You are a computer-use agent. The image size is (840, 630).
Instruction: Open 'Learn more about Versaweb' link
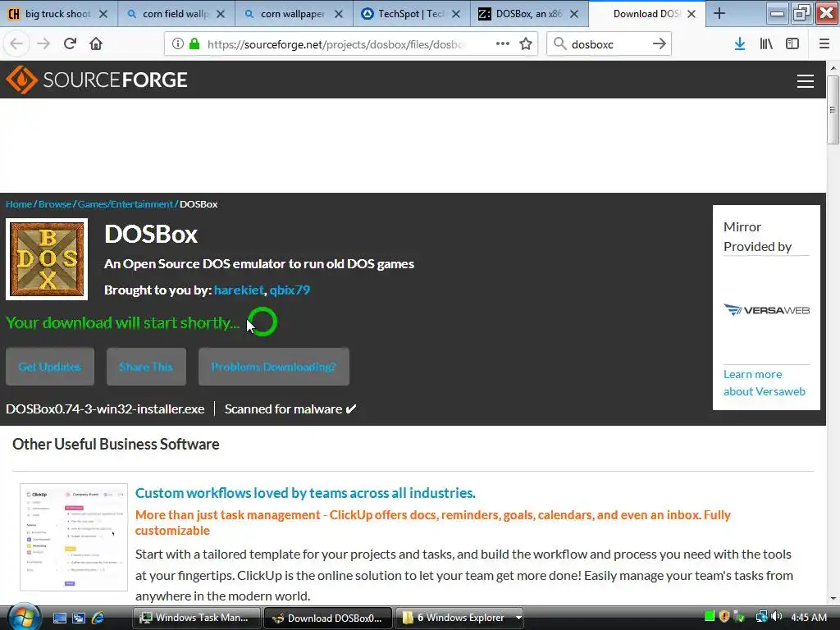click(x=765, y=382)
